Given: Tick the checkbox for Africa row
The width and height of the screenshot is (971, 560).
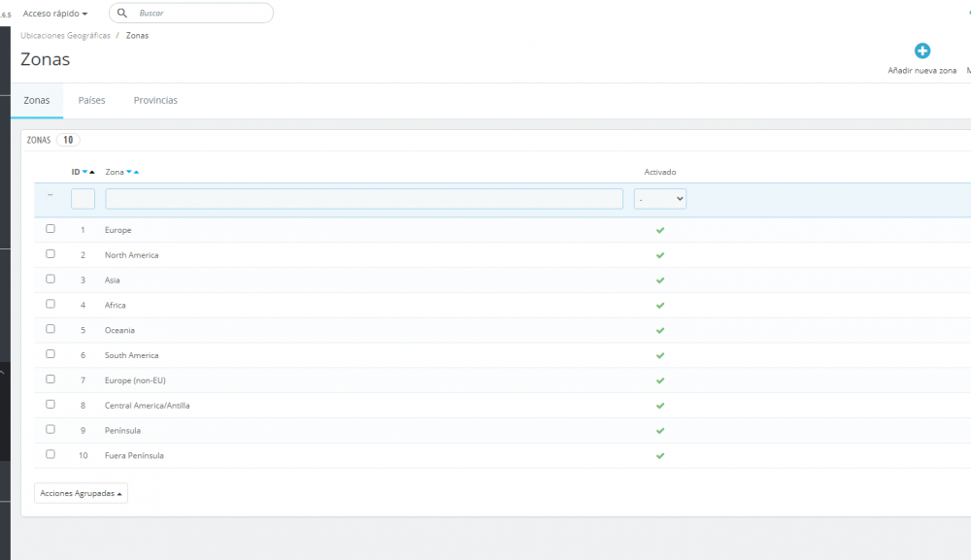Looking at the screenshot, I should (50, 304).
